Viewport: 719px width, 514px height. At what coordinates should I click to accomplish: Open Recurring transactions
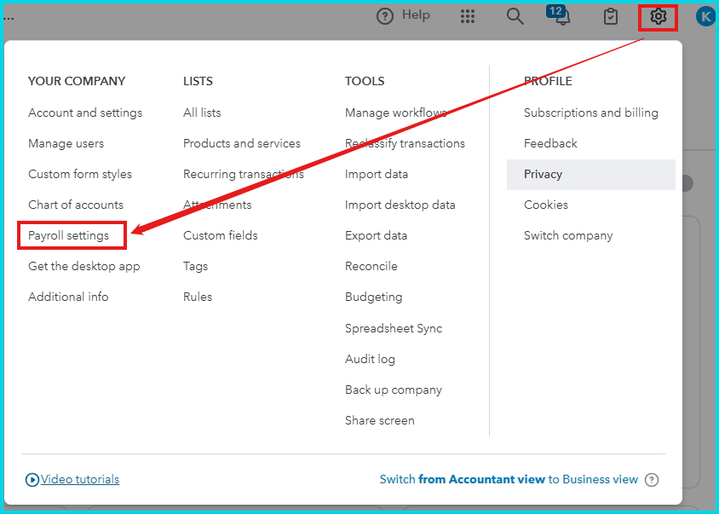243,174
